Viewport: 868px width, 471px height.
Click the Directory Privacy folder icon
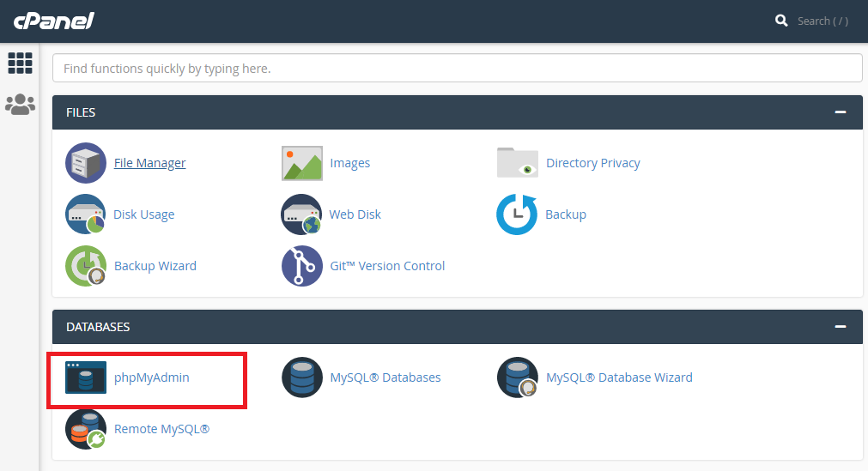click(x=518, y=163)
